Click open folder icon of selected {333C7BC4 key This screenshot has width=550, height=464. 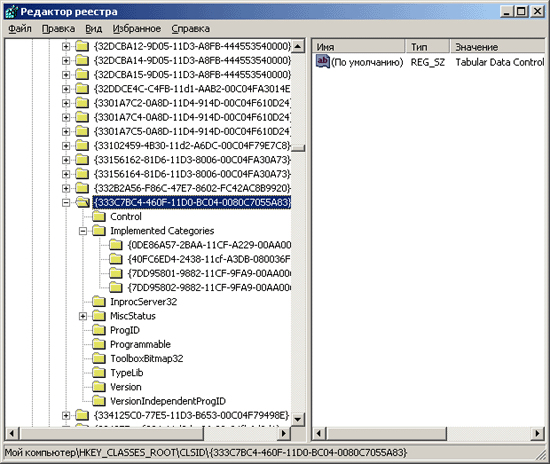click(x=83, y=202)
